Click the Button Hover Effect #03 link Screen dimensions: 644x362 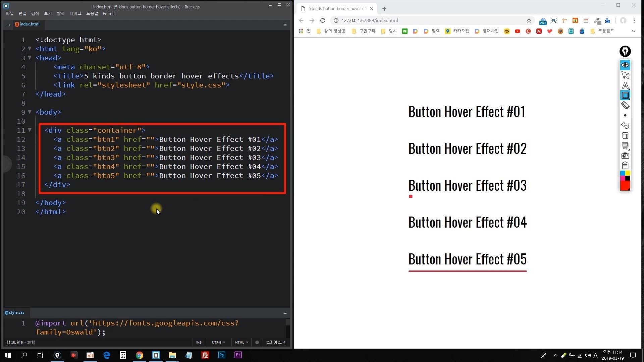point(467,186)
